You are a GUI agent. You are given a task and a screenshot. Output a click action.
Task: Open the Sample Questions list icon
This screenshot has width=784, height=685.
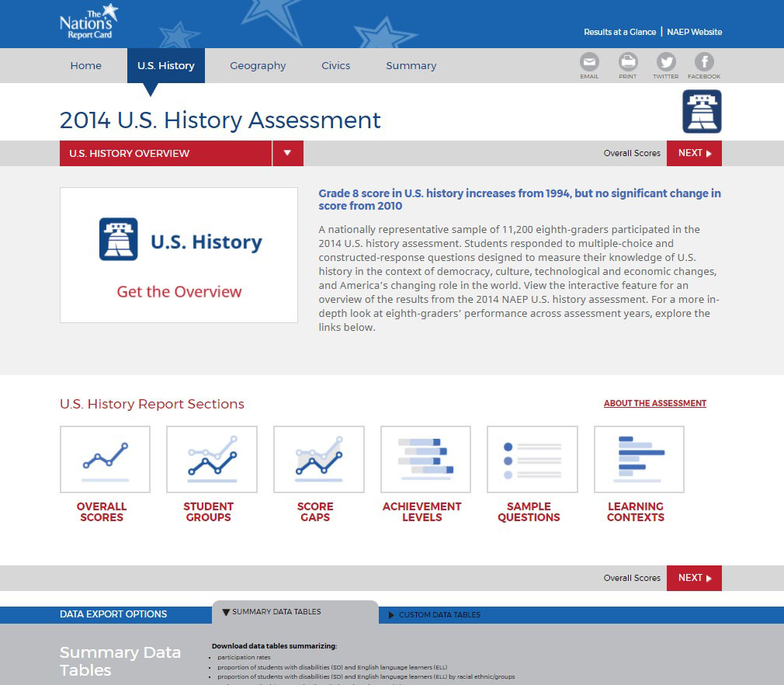pos(532,458)
